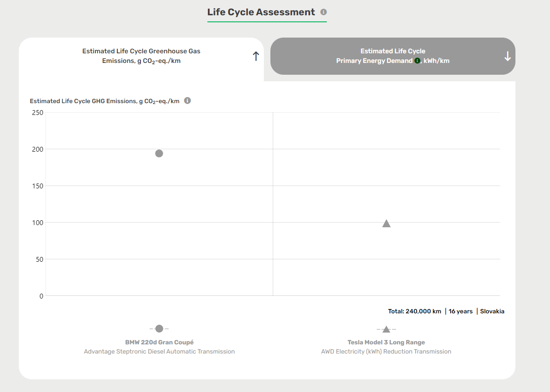Toggle the BMW circle legend marker

coord(159,329)
